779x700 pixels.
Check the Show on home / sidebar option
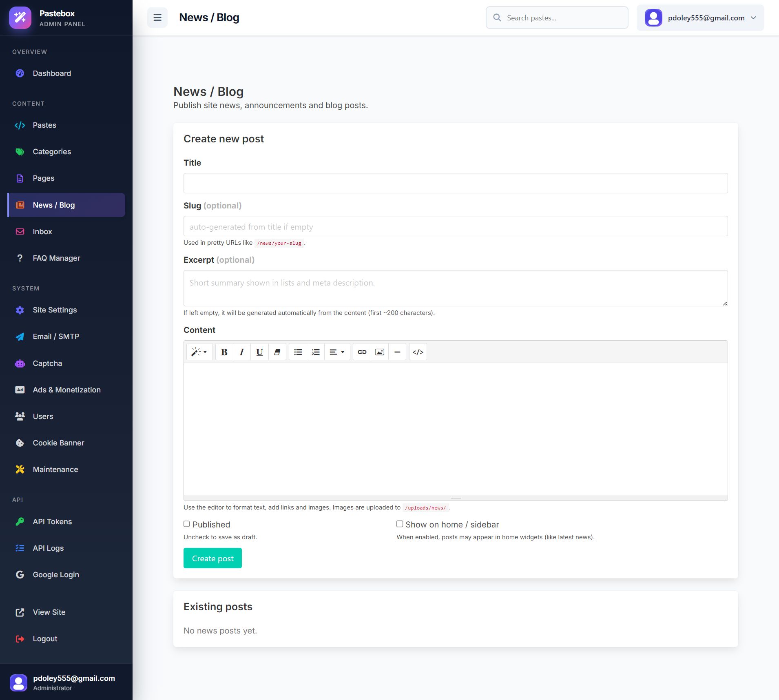tap(400, 524)
